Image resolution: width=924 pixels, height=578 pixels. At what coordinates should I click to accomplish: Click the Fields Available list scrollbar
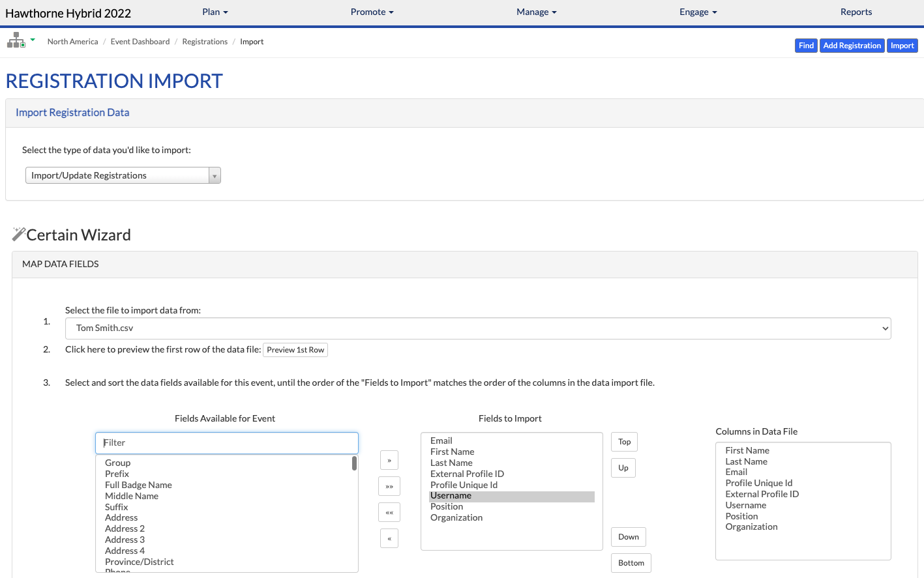click(x=354, y=463)
